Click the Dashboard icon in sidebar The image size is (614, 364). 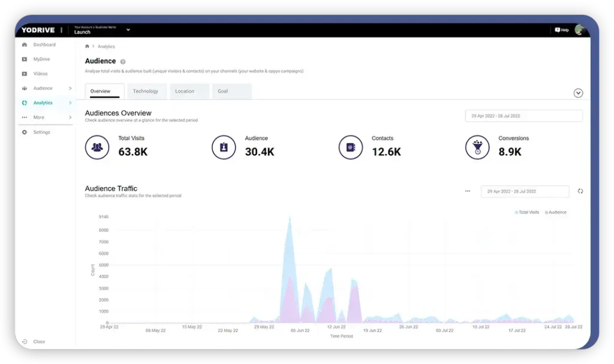pos(25,45)
